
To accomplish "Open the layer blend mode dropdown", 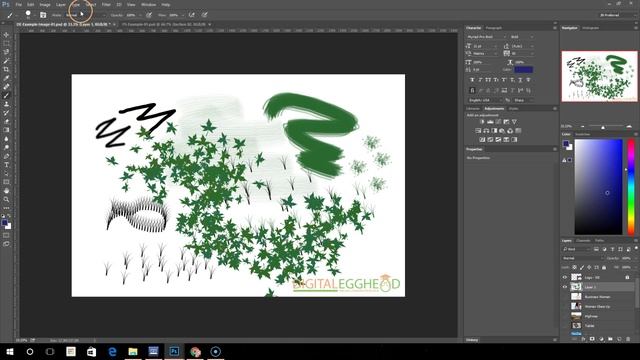I will (582, 258).
